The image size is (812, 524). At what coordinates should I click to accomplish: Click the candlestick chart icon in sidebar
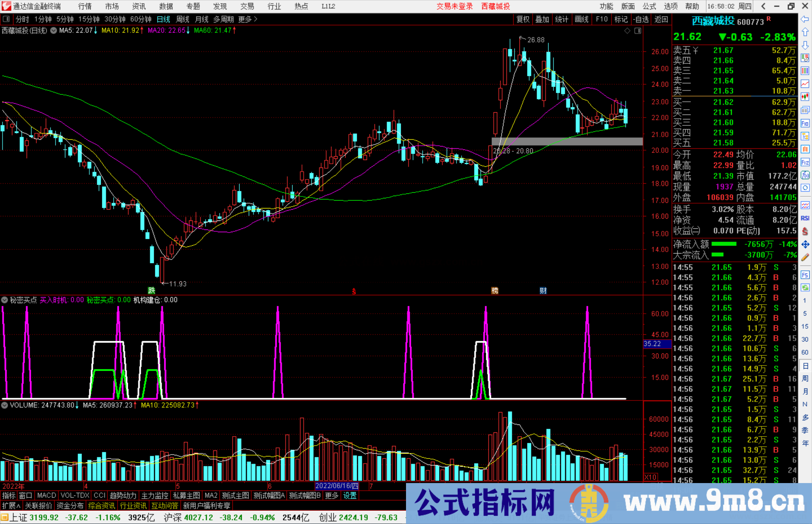tap(805, 97)
